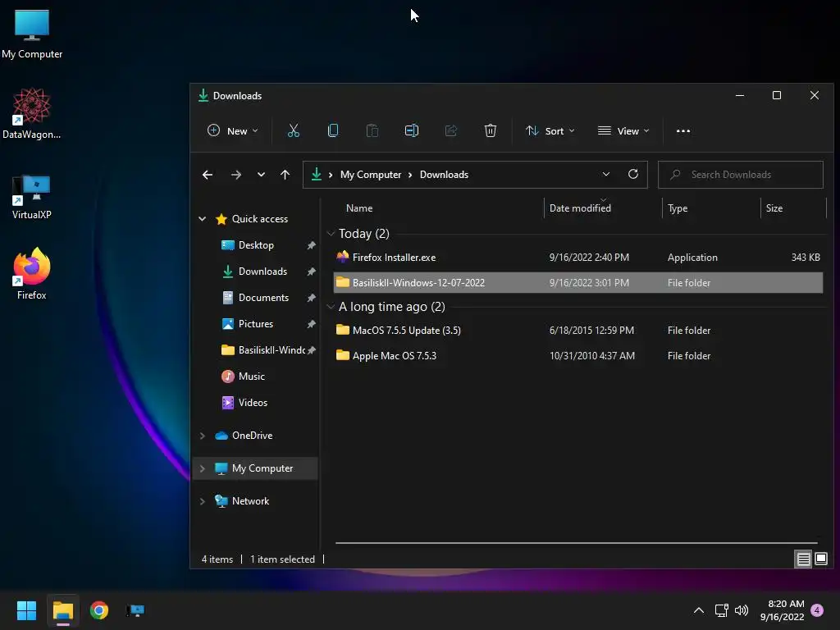This screenshot has height=630, width=840.
Task: Go forward with the right arrow
Action: click(x=235, y=175)
